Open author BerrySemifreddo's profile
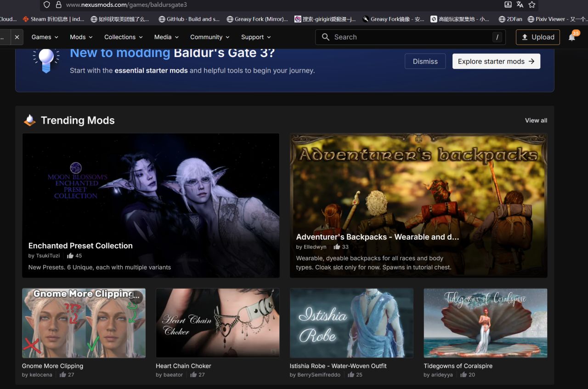588x389 pixels. click(319, 375)
